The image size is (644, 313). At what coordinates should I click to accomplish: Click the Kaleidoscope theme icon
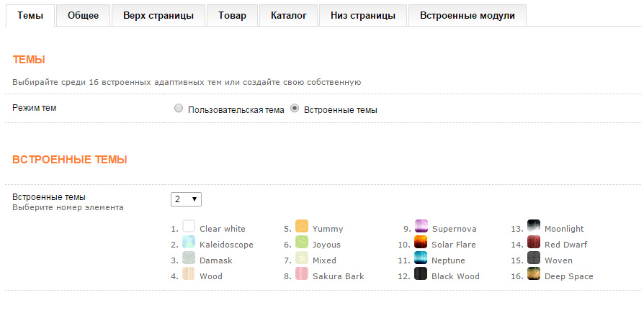[189, 242]
